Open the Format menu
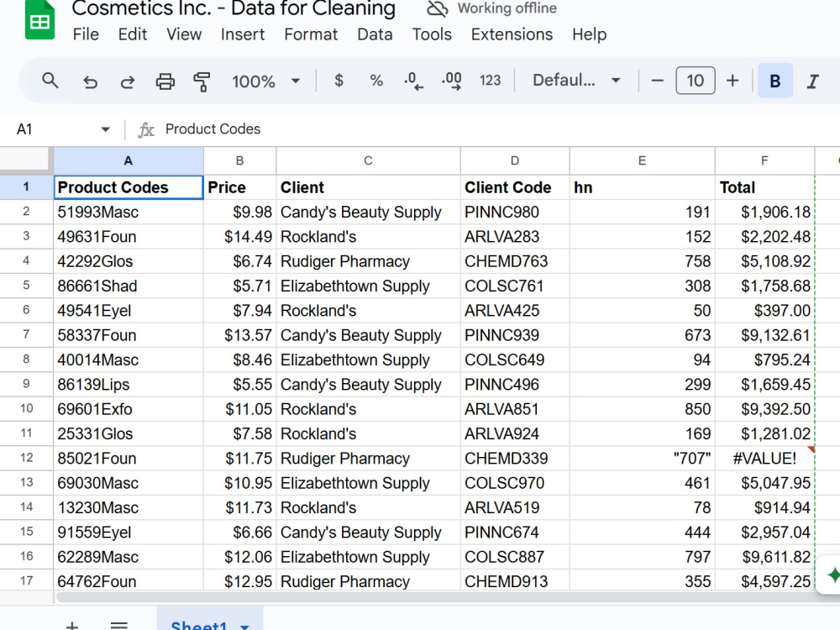Screen dimensions: 840x630 point(311,34)
